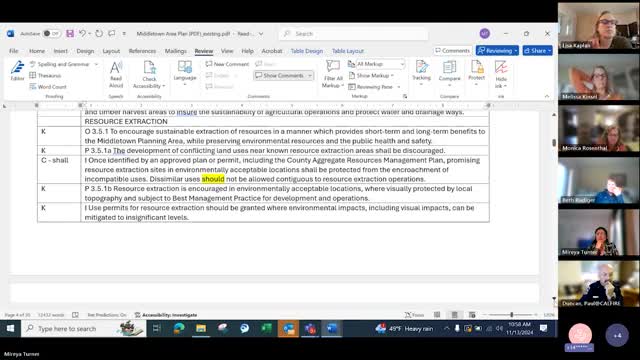
Task: Toggle the AutoSave switch
Action: coord(51,33)
